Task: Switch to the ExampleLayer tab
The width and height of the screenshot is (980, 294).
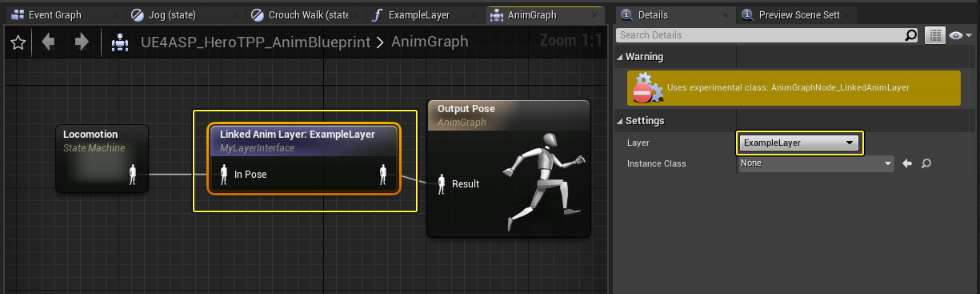Action: tap(418, 14)
